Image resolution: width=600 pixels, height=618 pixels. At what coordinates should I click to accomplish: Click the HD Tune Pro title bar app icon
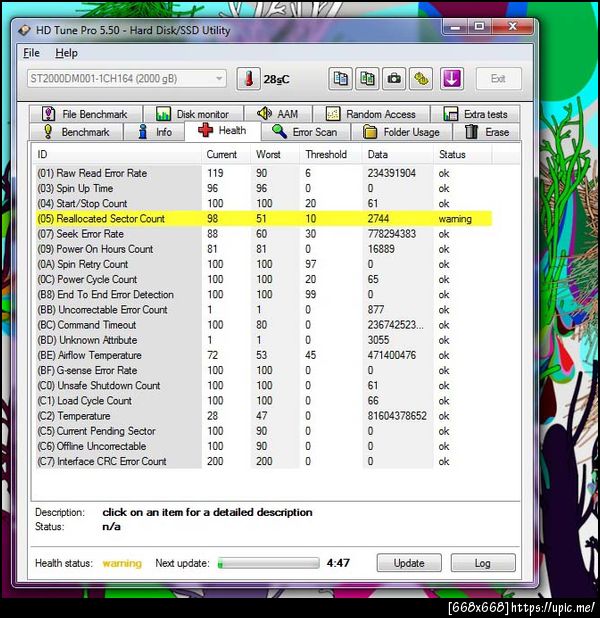click(x=25, y=30)
